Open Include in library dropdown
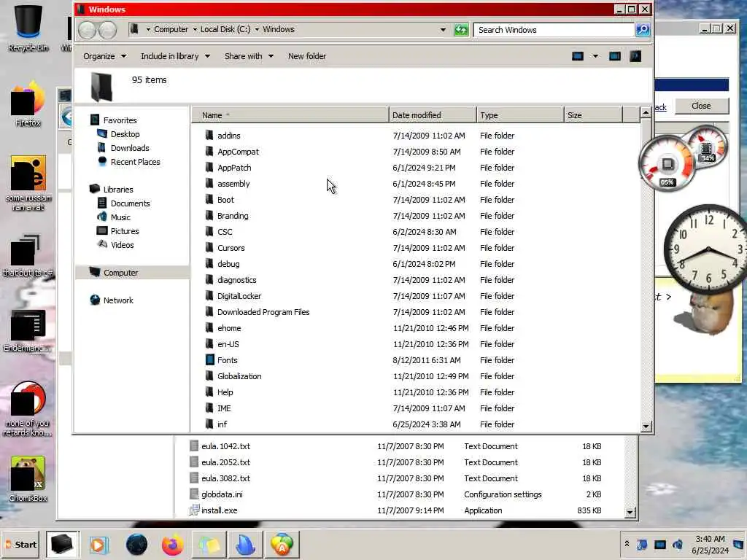Image resolution: width=747 pixels, height=560 pixels. click(175, 56)
